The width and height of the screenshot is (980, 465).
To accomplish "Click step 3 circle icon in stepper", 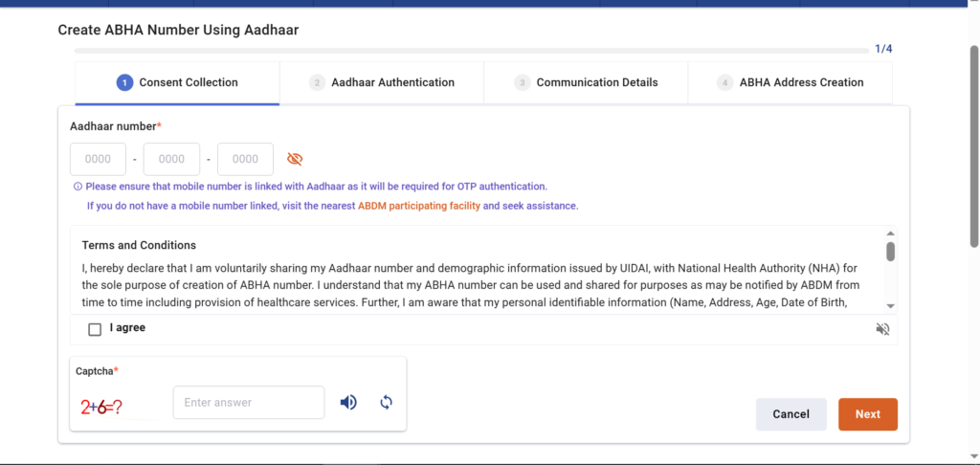I will tap(522, 83).
